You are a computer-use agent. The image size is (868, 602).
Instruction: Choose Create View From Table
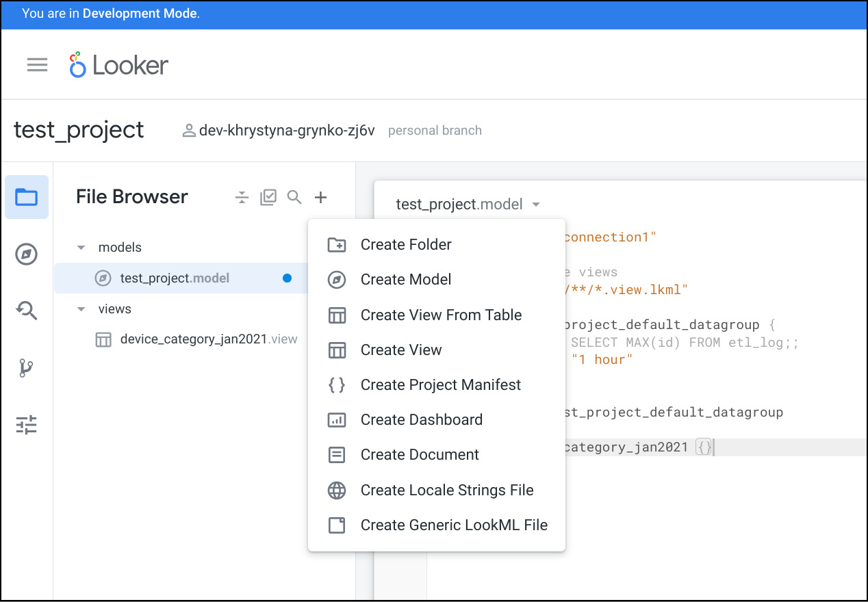point(437,315)
